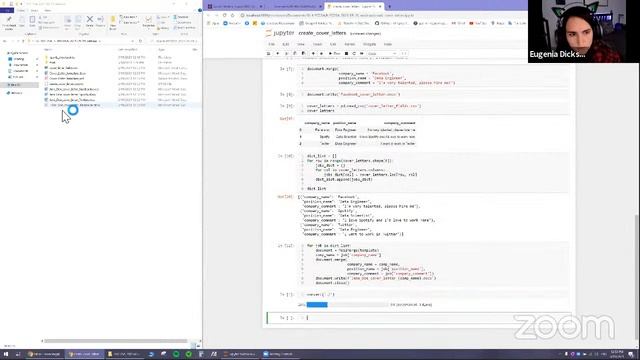Open Jupyter Help menu

[388, 44]
